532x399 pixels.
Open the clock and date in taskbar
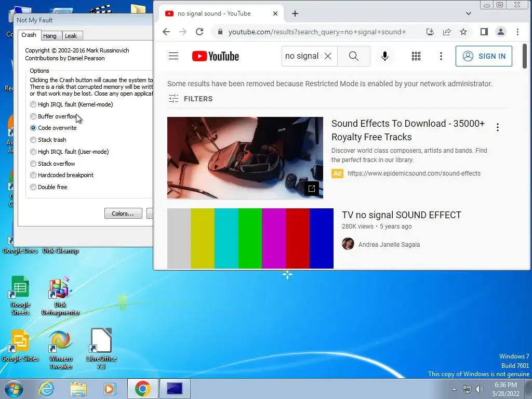(506, 389)
